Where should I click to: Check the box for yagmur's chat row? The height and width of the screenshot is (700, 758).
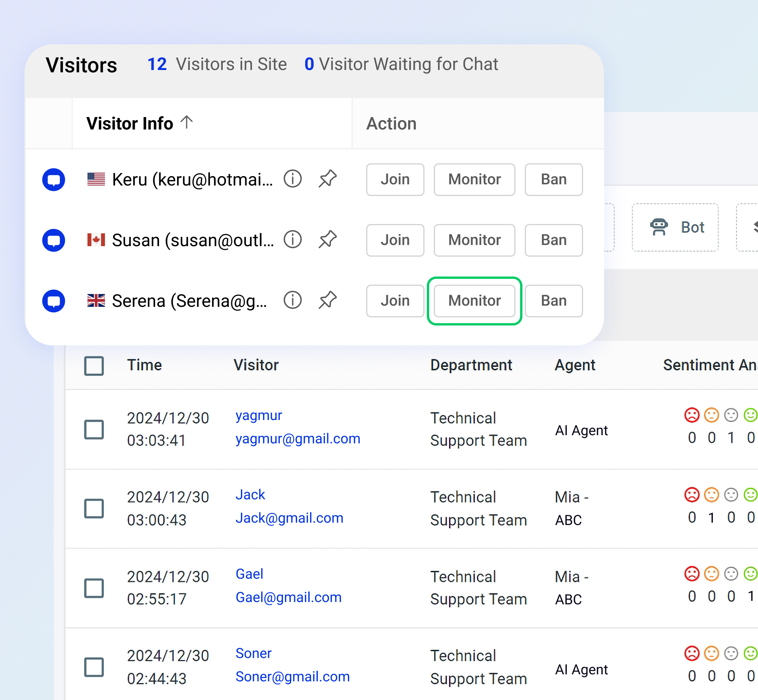[94, 429]
